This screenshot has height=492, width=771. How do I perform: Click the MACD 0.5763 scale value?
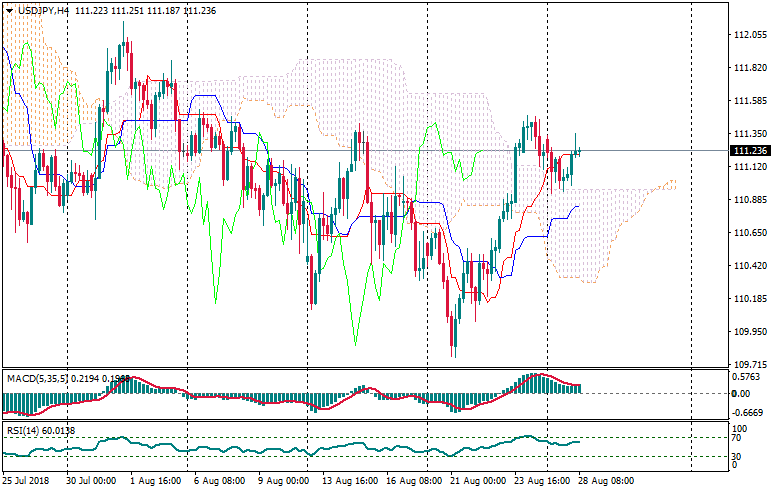click(746, 377)
